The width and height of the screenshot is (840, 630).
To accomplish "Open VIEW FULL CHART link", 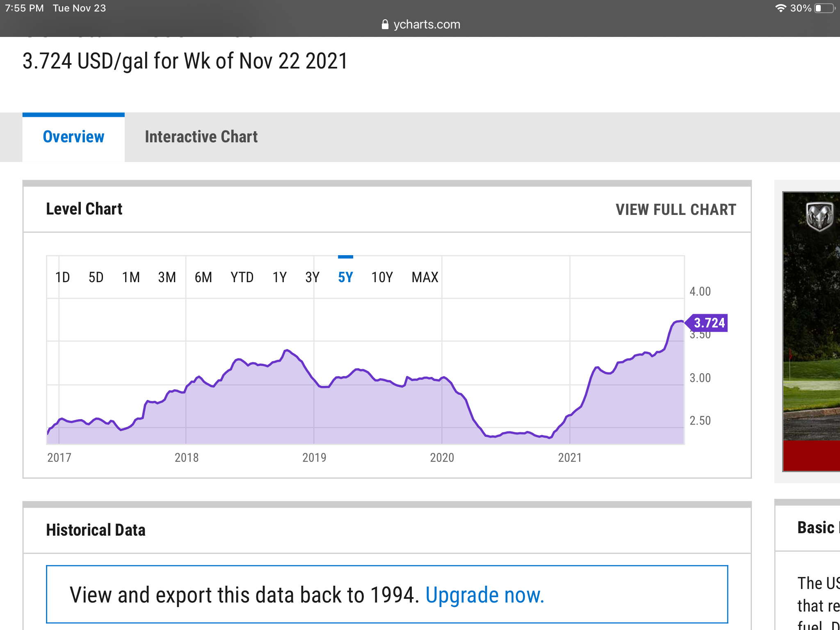I will (x=676, y=210).
